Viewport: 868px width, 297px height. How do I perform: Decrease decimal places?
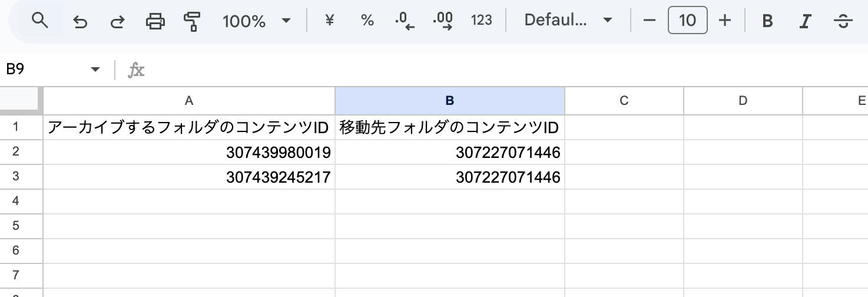tap(405, 21)
